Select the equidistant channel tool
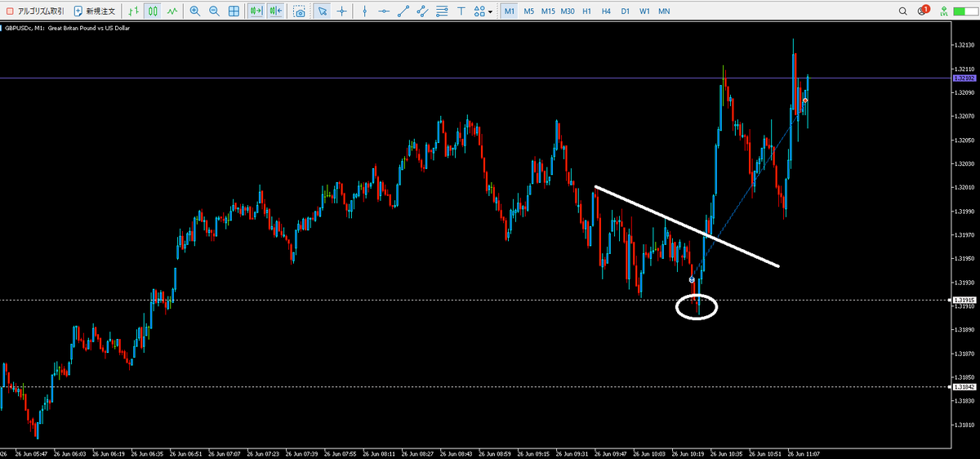 click(421, 11)
